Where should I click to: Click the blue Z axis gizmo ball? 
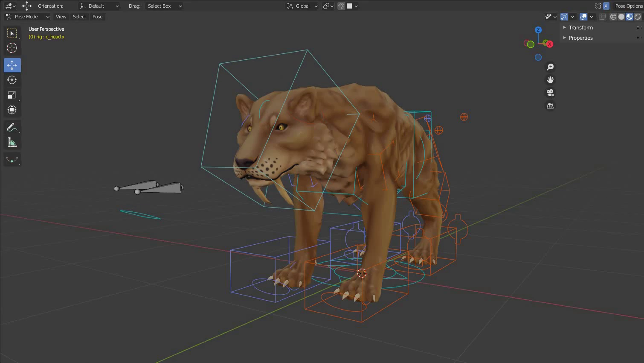click(538, 30)
